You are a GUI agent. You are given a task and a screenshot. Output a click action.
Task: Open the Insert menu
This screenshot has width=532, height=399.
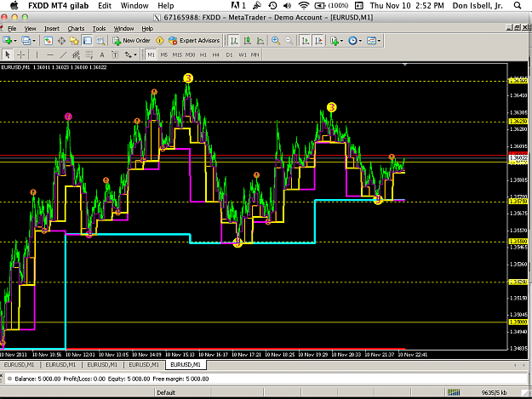(x=52, y=28)
